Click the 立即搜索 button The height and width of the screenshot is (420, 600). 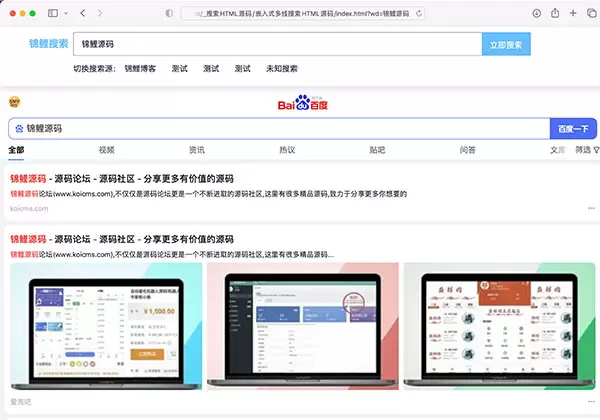coord(506,44)
